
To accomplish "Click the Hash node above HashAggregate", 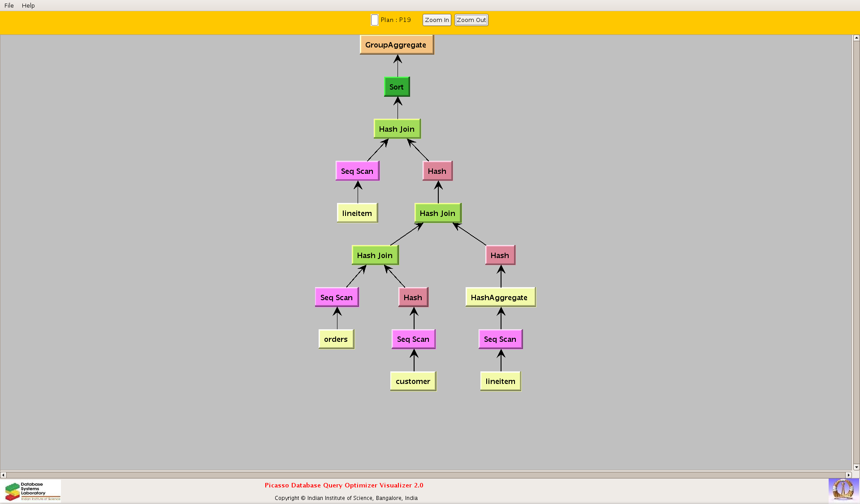I will (x=500, y=255).
